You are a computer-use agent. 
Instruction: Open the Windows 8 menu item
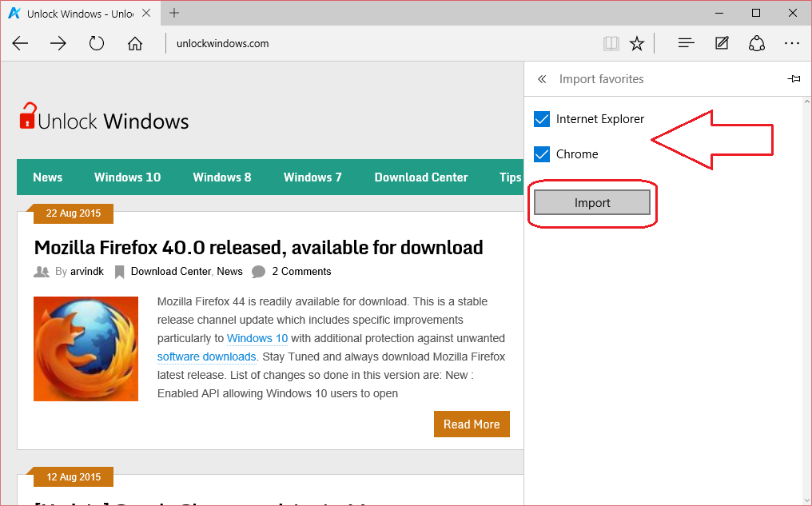coord(222,177)
